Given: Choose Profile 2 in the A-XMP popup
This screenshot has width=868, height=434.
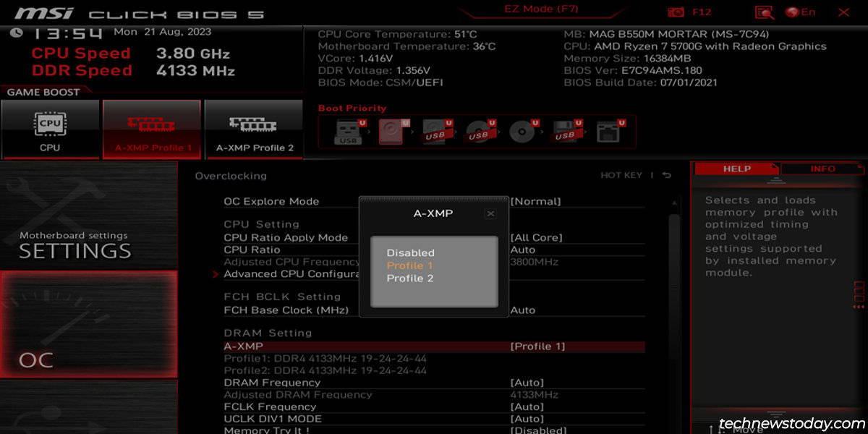Looking at the screenshot, I should click(410, 278).
